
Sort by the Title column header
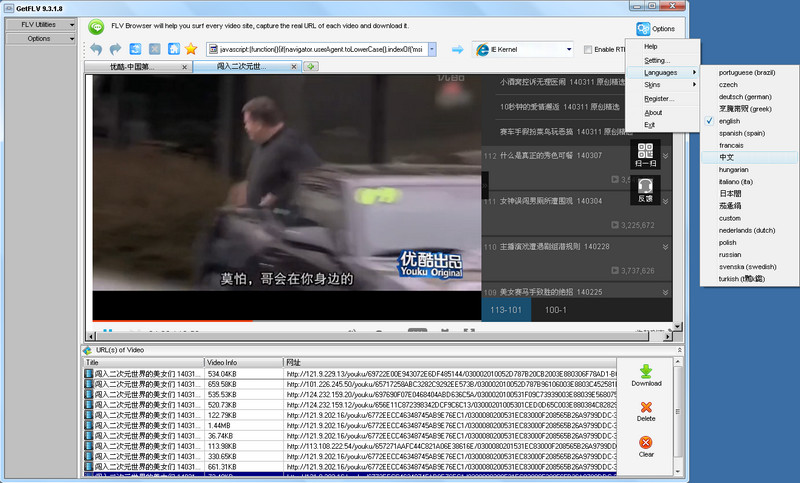point(144,362)
